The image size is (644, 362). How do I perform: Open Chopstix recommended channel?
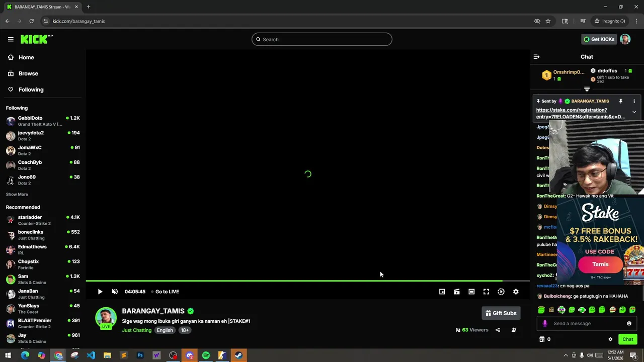click(43, 264)
